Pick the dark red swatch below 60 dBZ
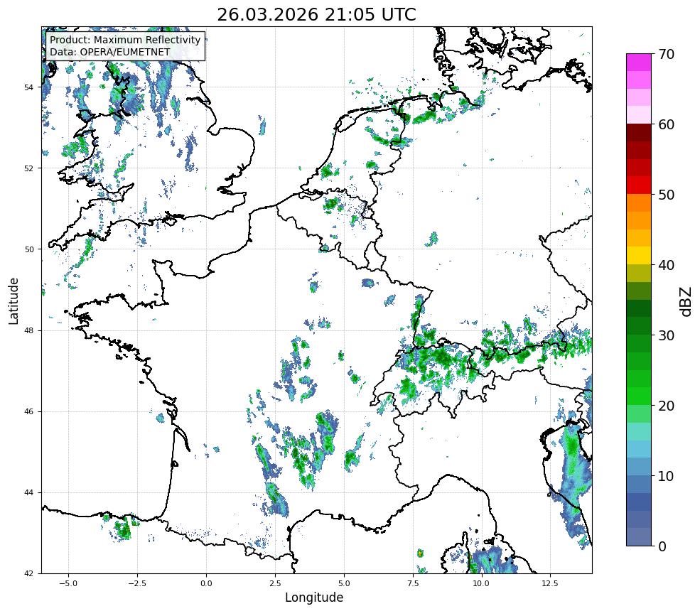 (639, 133)
